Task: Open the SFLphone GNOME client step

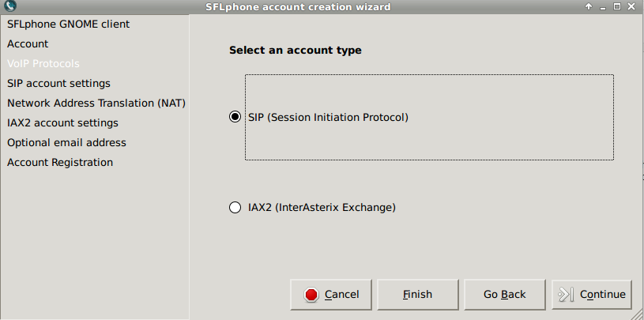Action: [68, 24]
